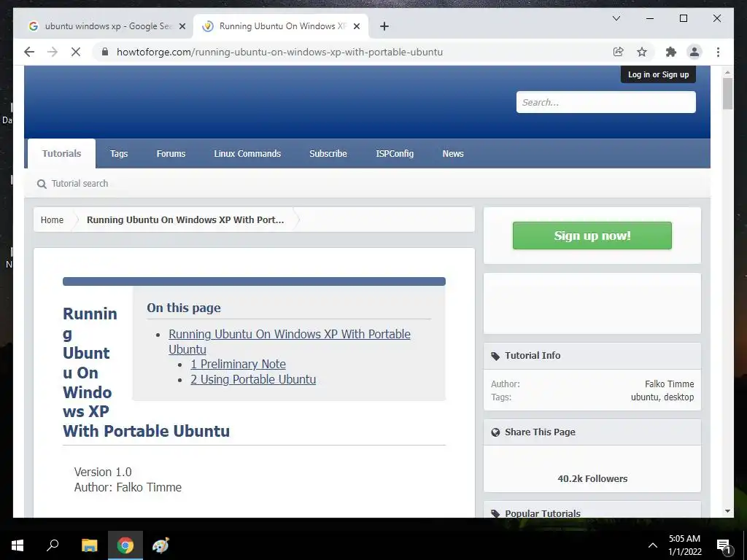The width and height of the screenshot is (747, 560).
Task: Click the vertical scrollbar thumb
Action: point(727,93)
